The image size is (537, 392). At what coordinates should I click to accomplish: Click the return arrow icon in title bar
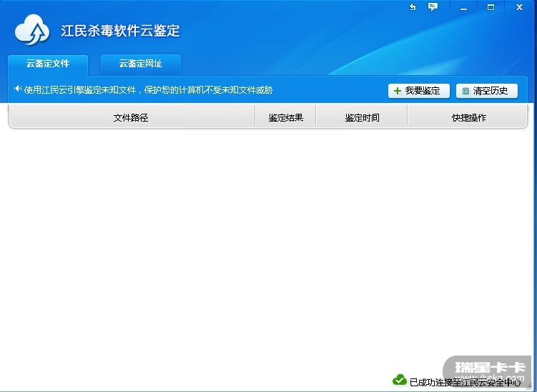coord(413,7)
